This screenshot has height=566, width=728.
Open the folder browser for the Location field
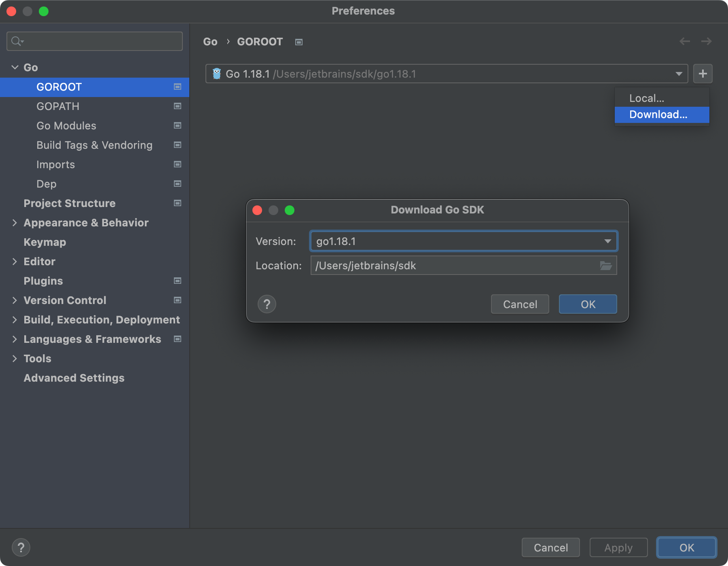coord(605,266)
